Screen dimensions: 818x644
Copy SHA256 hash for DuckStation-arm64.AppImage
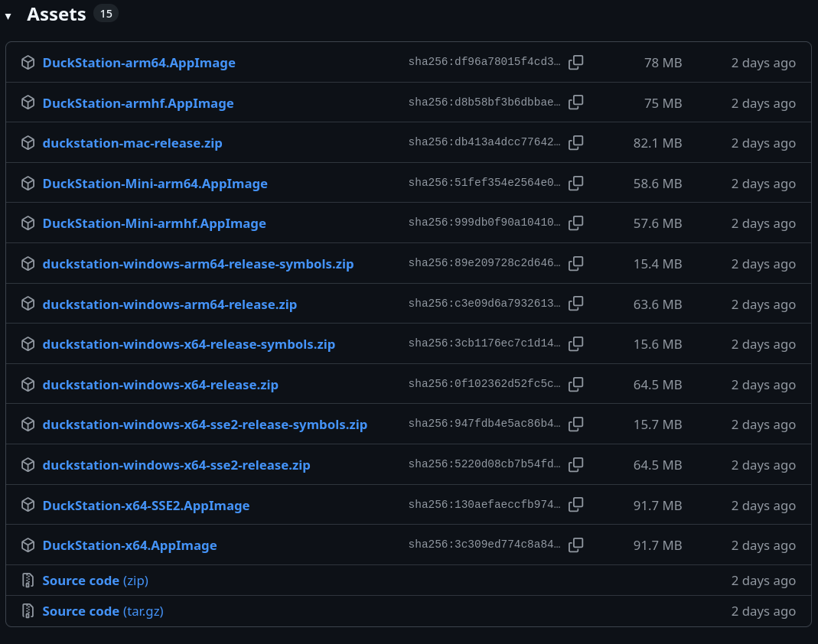(x=576, y=62)
